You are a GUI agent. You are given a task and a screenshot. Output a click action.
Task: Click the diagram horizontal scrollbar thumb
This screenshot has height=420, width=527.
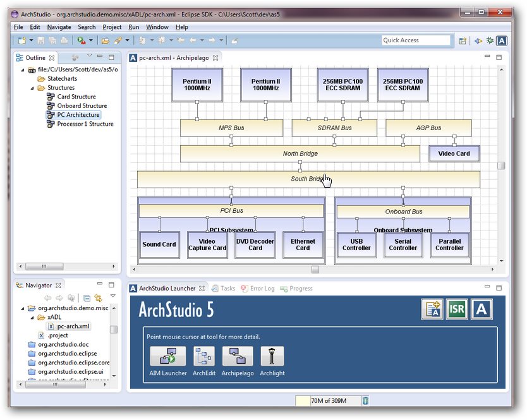[x=315, y=270]
